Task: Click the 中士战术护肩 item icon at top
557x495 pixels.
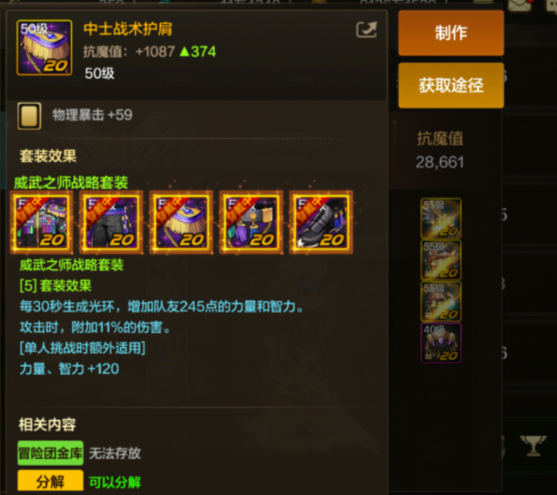Action: point(44,48)
